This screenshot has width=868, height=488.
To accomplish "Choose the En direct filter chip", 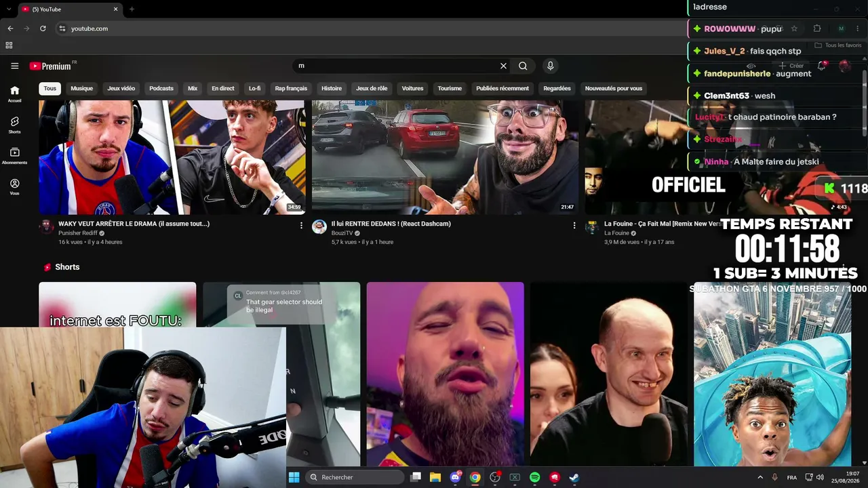I will pyautogui.click(x=223, y=88).
